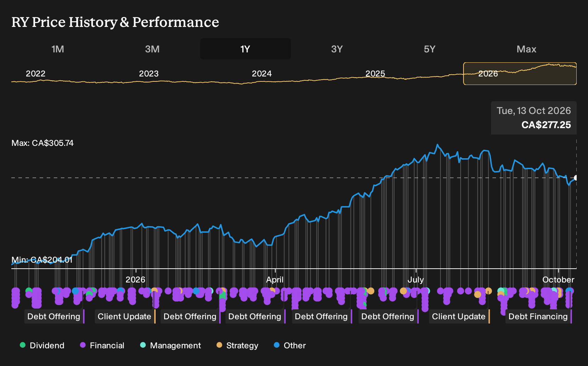Open the 5Y time range tab
This screenshot has height=366, width=588.
click(x=430, y=49)
